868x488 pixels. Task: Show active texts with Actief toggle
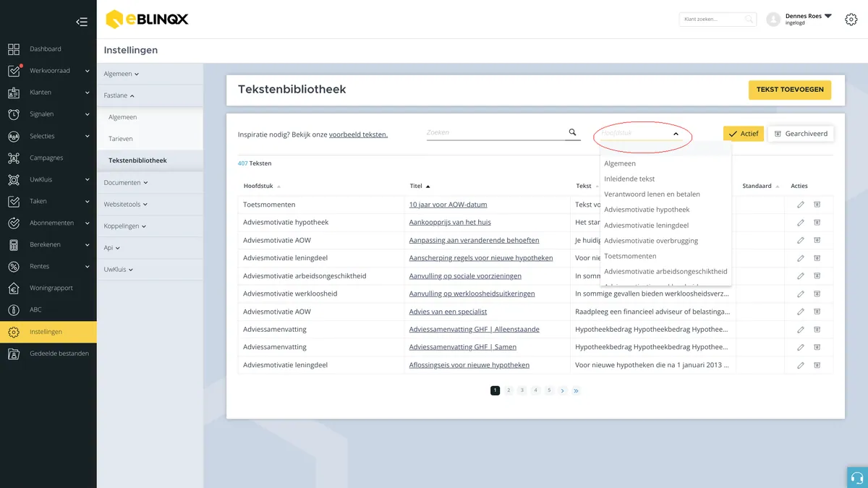[744, 134]
